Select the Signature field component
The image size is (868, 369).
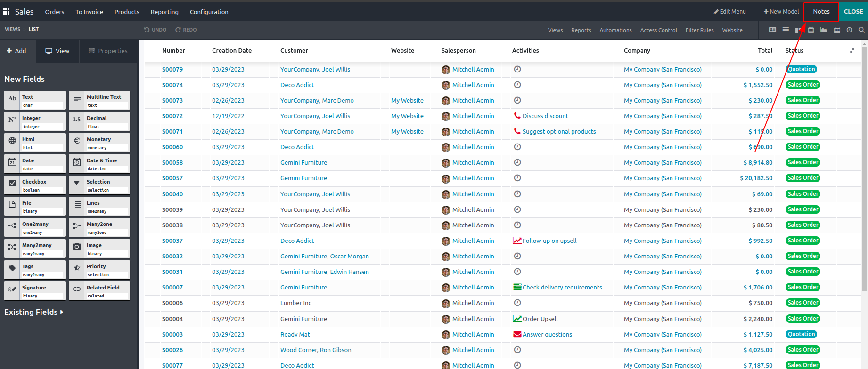(x=35, y=291)
